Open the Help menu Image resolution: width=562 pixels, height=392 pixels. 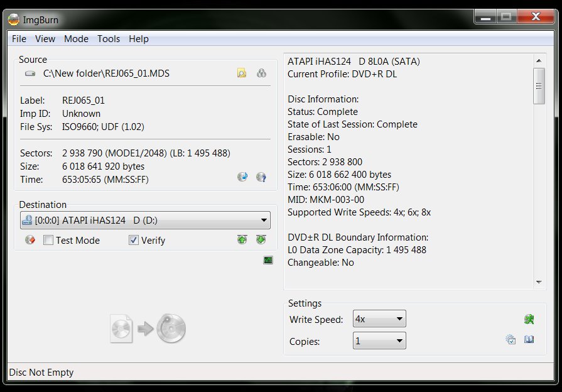pyautogui.click(x=139, y=39)
